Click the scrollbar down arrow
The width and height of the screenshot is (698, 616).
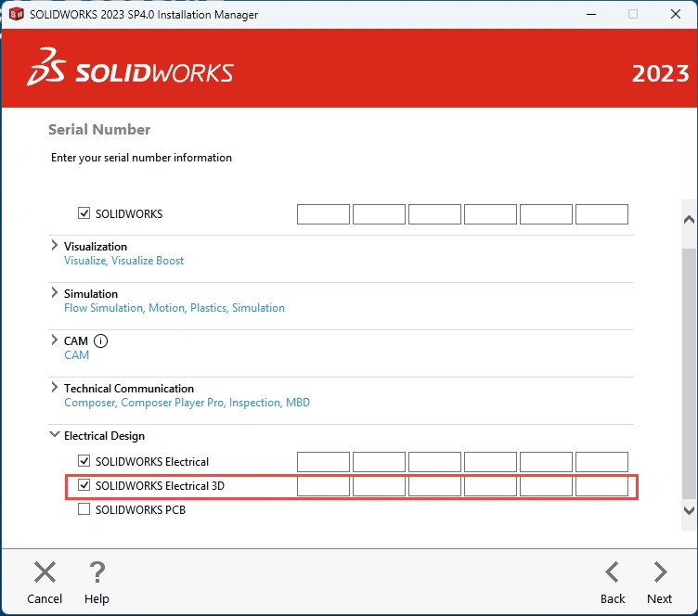click(689, 510)
